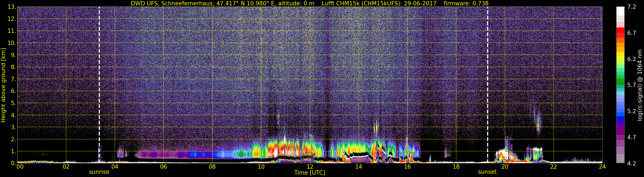
Task: Click the time axis tick label '20'
Action: [x=505, y=167]
